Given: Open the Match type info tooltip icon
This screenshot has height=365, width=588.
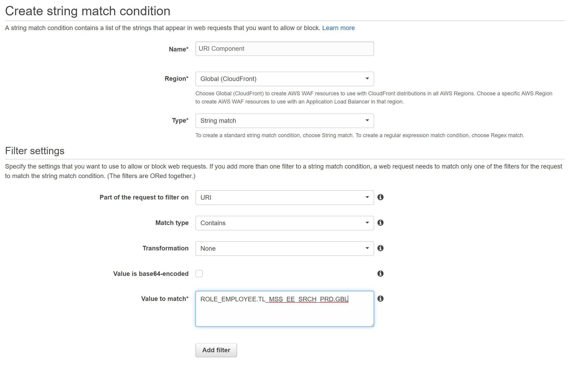Looking at the screenshot, I should click(380, 223).
